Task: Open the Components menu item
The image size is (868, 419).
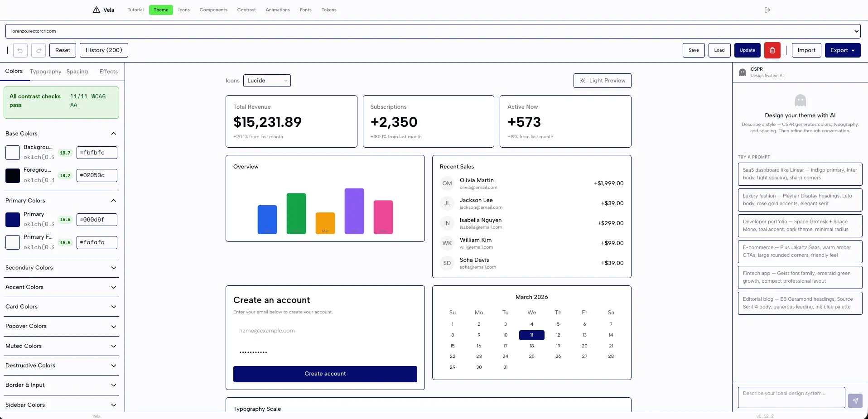Action: (213, 10)
